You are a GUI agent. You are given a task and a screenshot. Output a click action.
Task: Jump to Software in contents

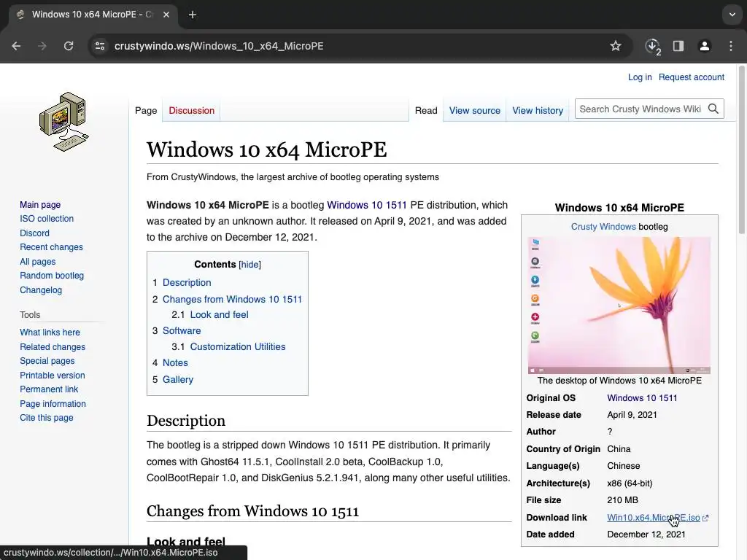tap(182, 330)
